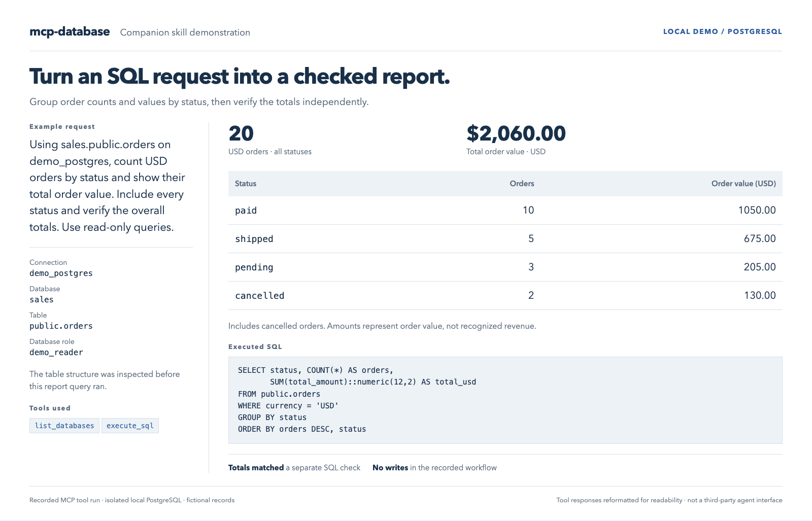This screenshot has height=521, width=812.
Task: Click the demo_postgres connection value
Action: [61, 273]
